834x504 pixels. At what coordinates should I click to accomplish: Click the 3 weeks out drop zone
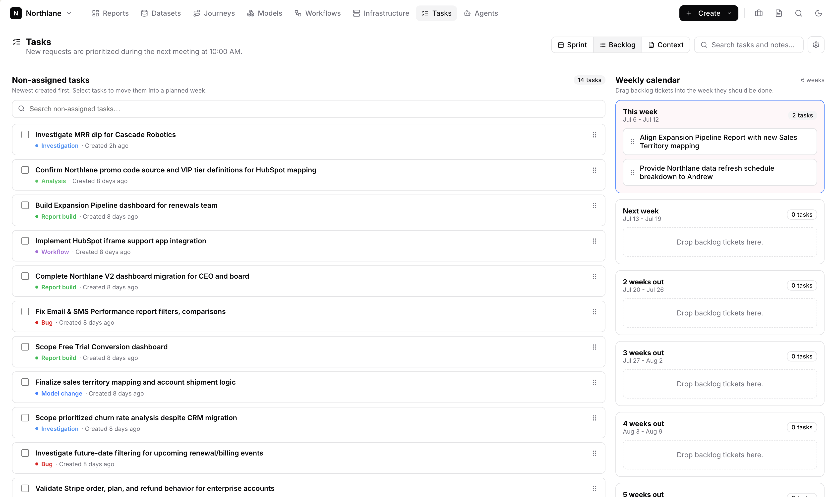(719, 384)
